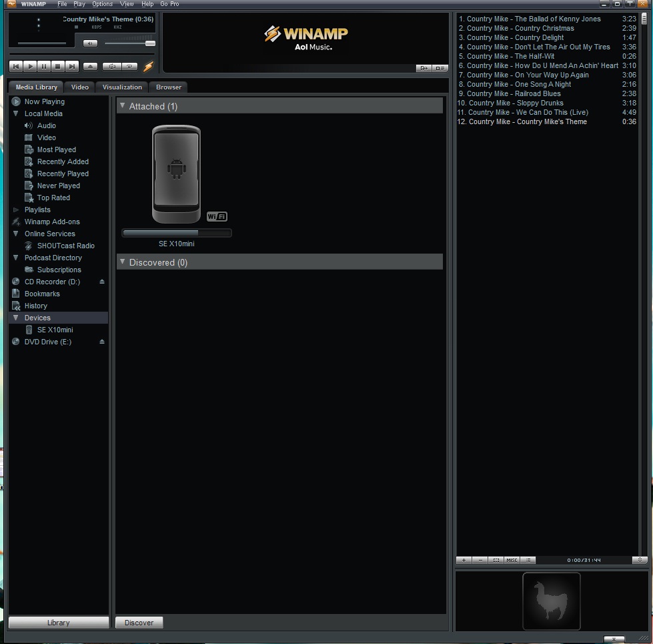
Task: Click the playlist MISC button
Action: pos(512,560)
